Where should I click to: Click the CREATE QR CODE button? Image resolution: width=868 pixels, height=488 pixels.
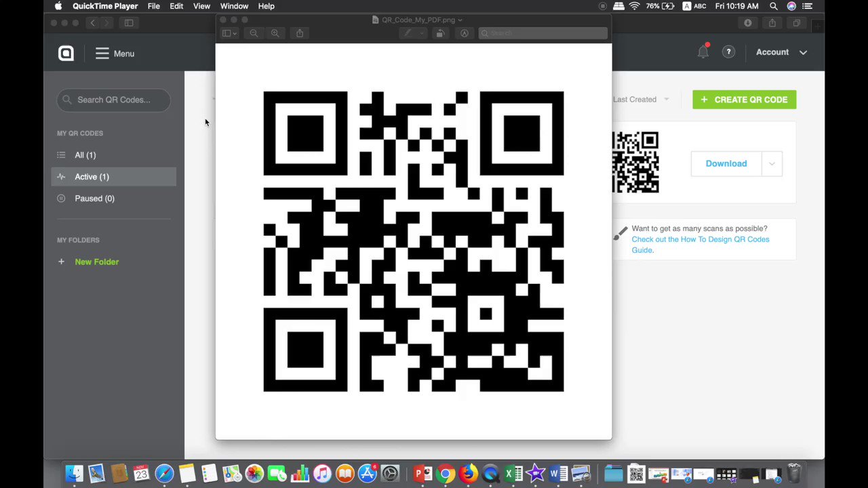(744, 100)
